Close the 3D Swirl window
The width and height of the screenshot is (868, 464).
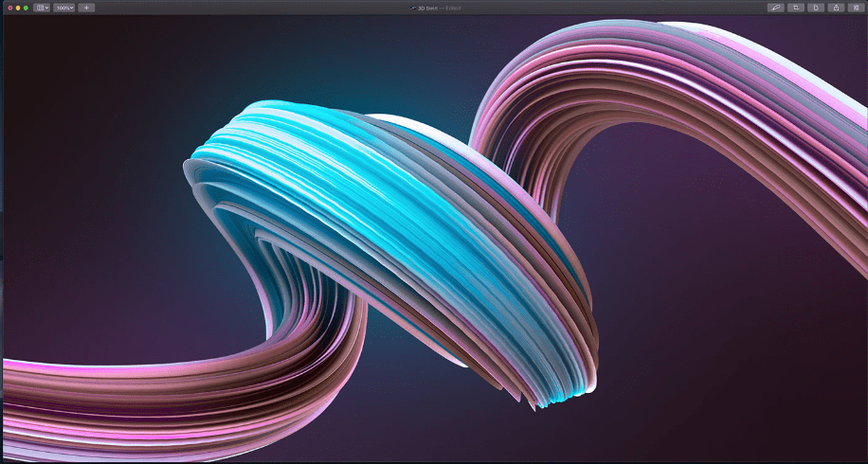9,8
